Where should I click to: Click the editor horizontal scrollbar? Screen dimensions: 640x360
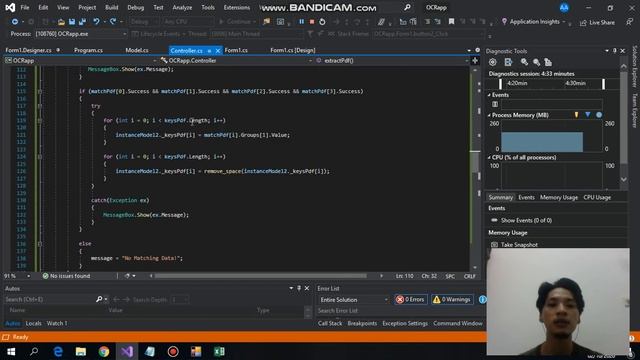point(260,276)
